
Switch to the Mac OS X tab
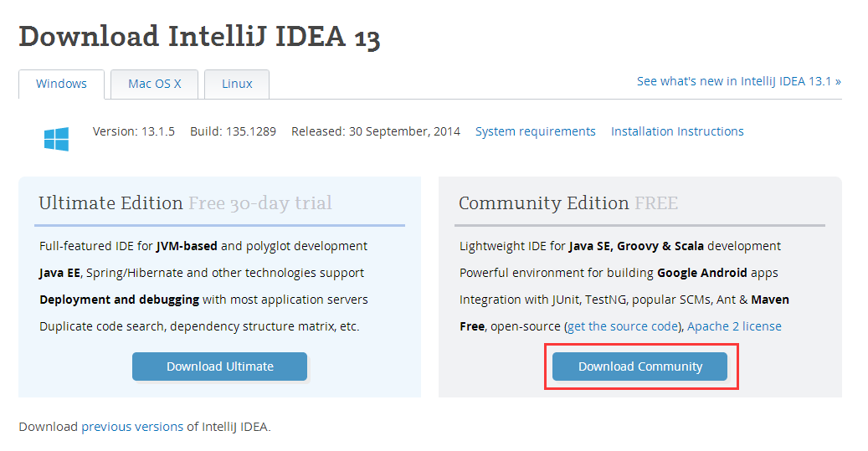click(154, 84)
